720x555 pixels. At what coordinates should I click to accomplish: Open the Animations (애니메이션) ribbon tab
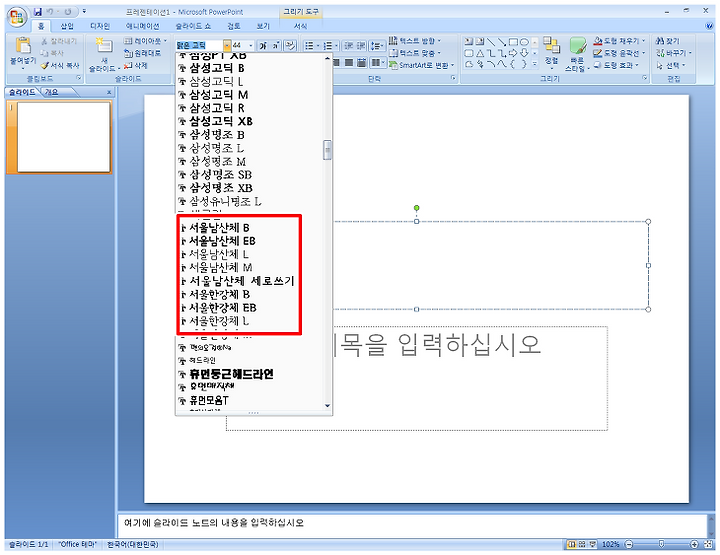tap(143, 26)
